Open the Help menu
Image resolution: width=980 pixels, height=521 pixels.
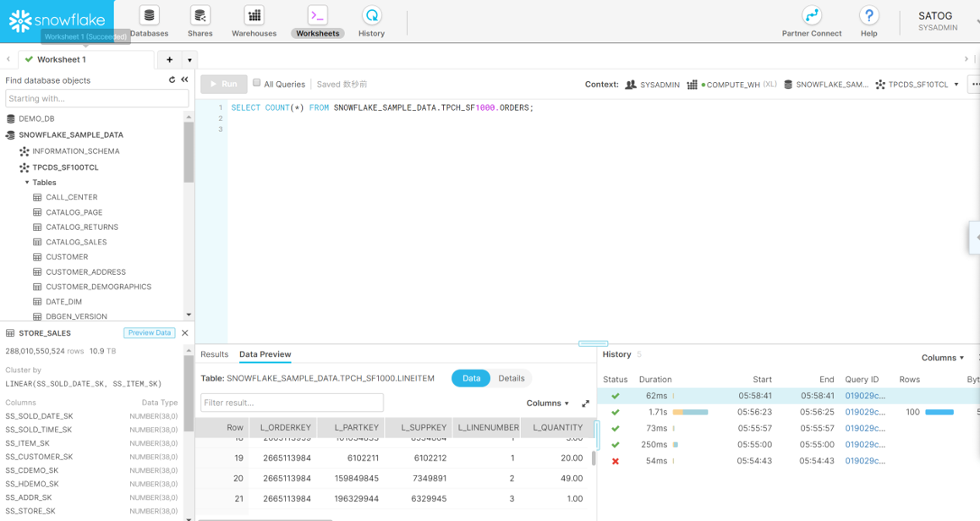click(x=868, y=22)
